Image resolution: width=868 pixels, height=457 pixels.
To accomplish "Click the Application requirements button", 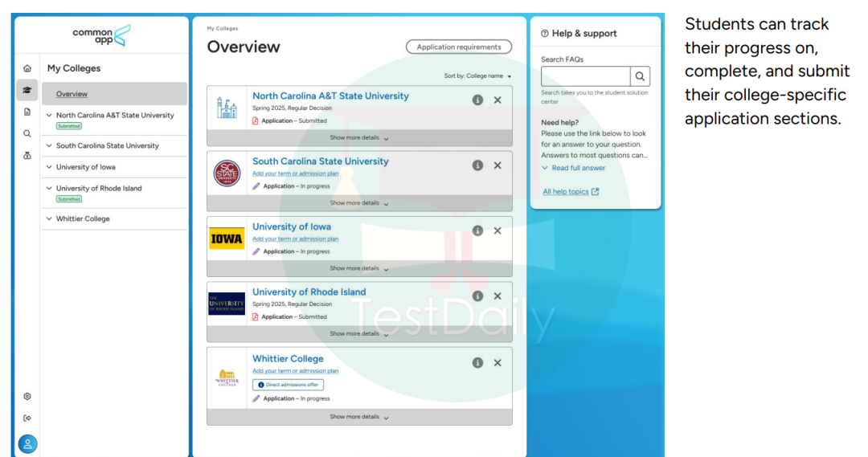I will tap(459, 47).
